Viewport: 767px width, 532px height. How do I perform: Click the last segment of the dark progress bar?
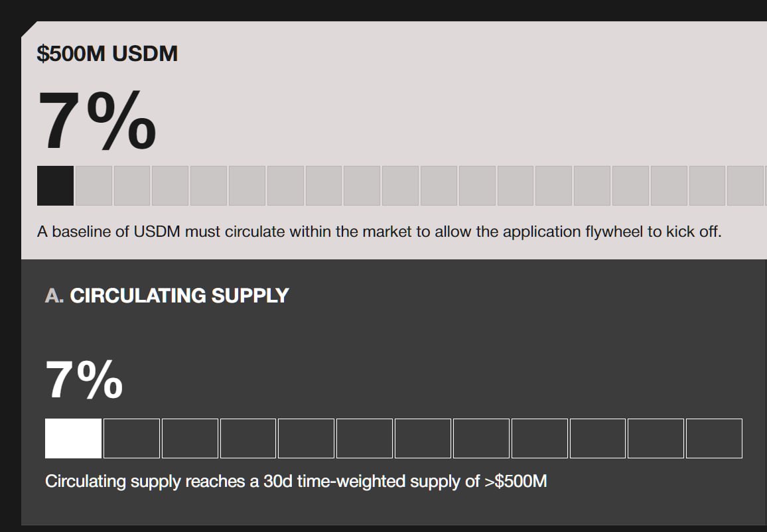[x=714, y=438]
